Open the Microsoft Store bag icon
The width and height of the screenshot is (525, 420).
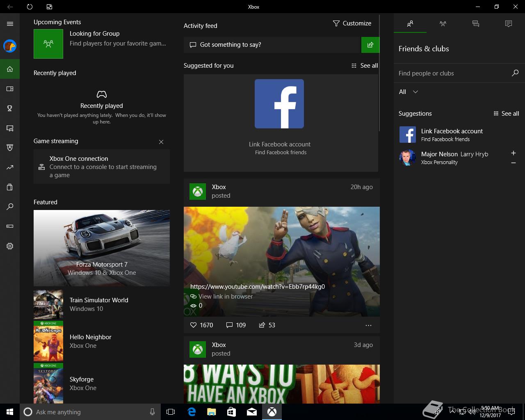tap(10, 187)
